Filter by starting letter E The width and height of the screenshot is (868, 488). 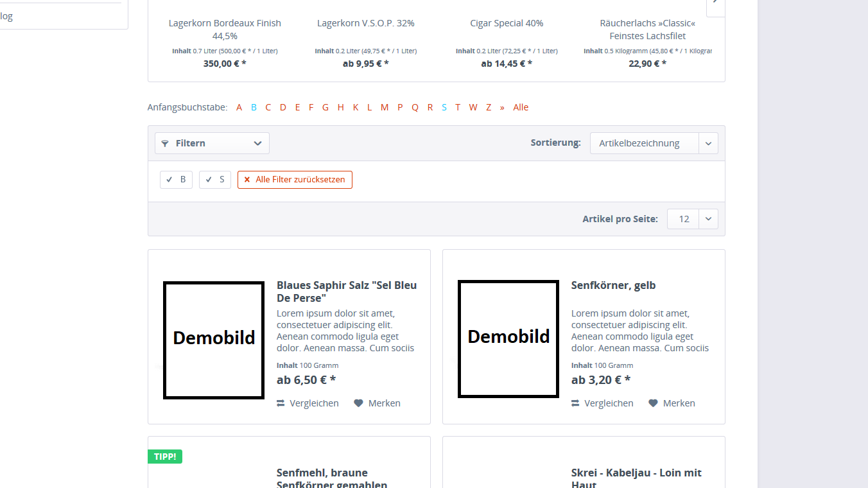point(297,107)
